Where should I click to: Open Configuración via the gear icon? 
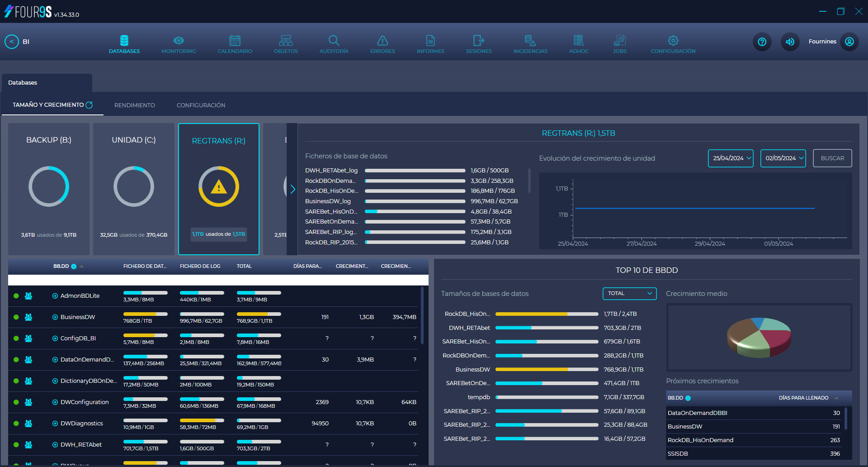[x=673, y=40]
